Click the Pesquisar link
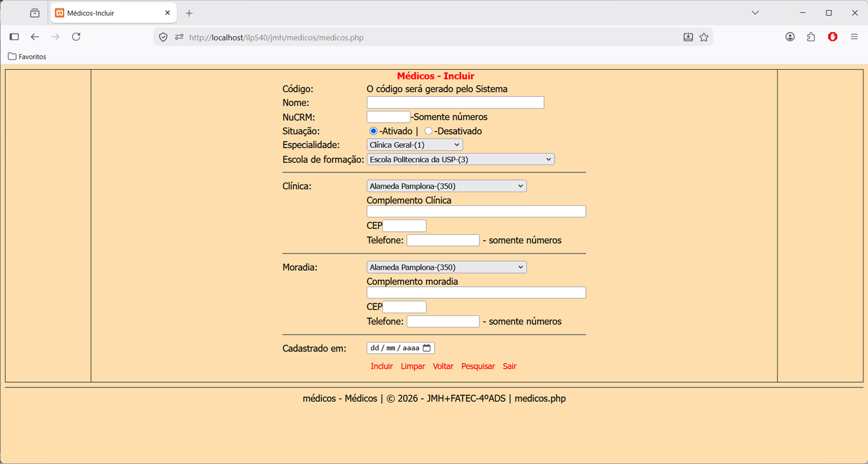Image resolution: width=868 pixels, height=464 pixels. [x=478, y=366]
